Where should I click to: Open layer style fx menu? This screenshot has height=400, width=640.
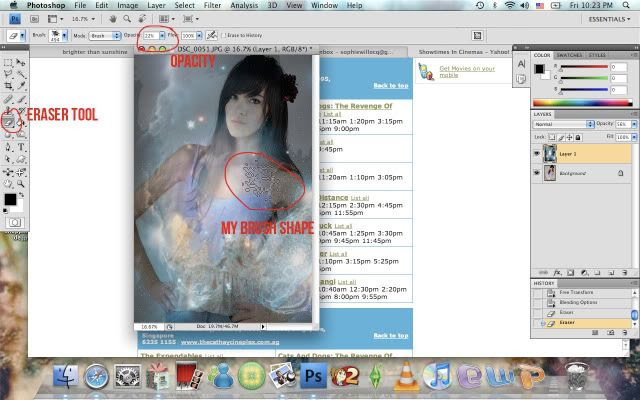coord(558,273)
